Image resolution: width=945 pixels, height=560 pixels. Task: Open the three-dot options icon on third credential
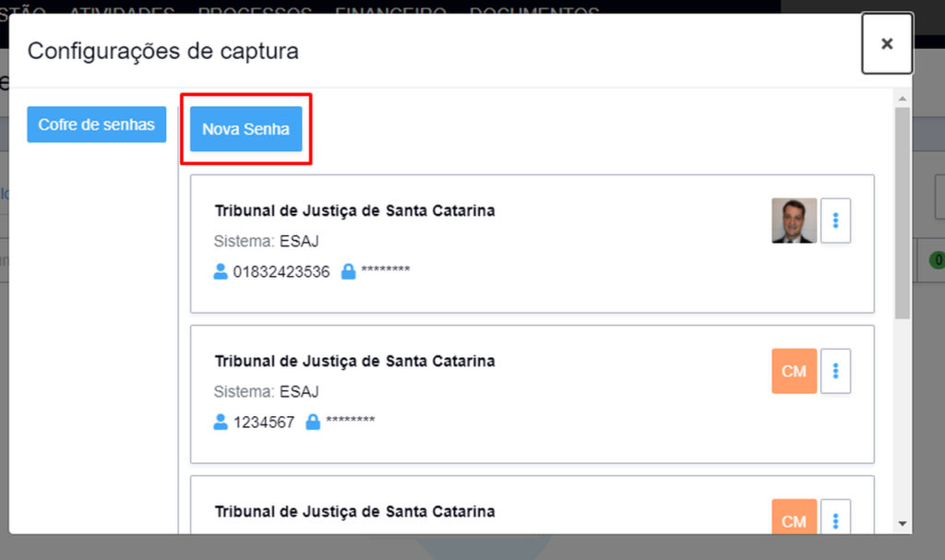[x=836, y=519]
